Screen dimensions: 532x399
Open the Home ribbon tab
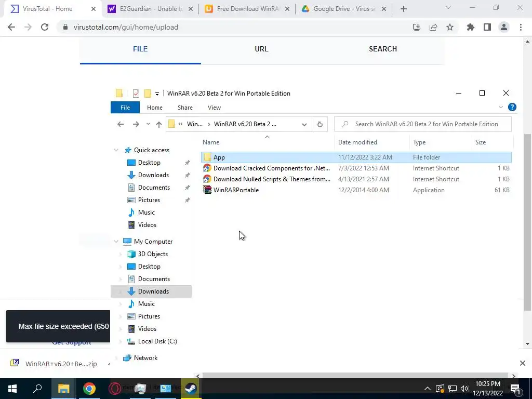click(x=154, y=108)
